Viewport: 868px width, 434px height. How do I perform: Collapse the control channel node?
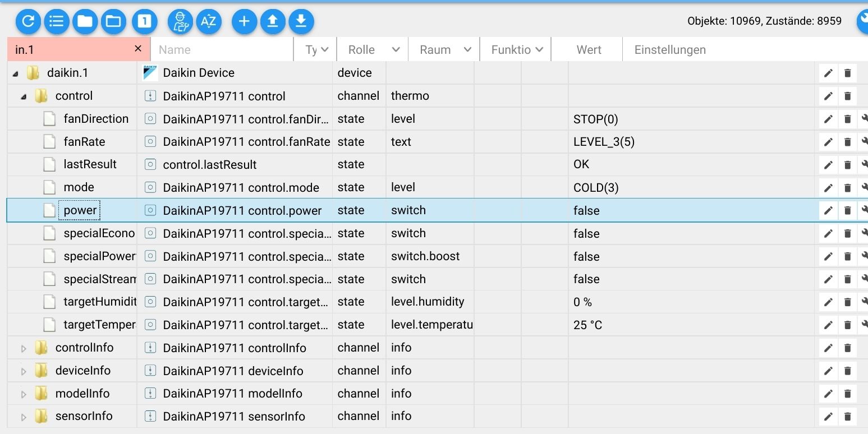pos(24,96)
